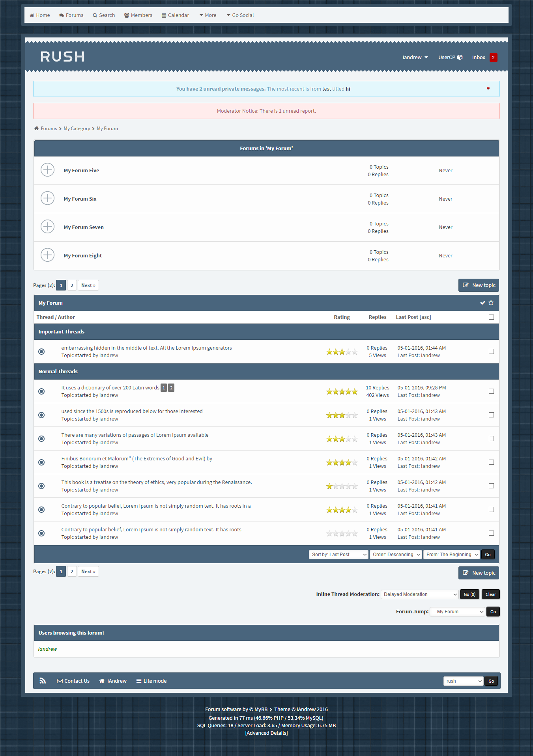Click the forum status icon for My Forum Five
533x756 pixels.
point(47,170)
